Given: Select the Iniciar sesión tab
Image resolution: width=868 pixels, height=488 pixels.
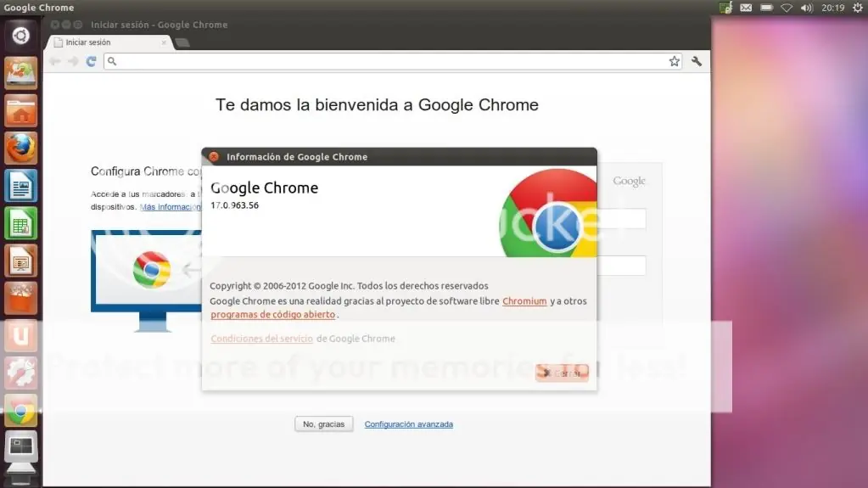Looking at the screenshot, I should point(110,42).
